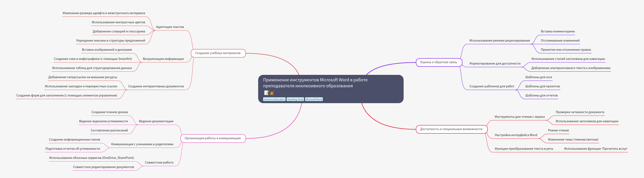Click the Форматирование для доступности subtopic
The width and height of the screenshot is (644, 178).
click(495, 64)
